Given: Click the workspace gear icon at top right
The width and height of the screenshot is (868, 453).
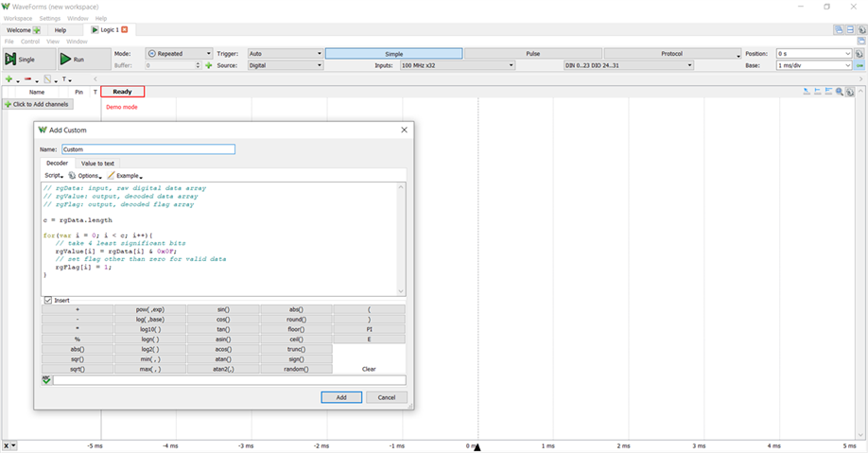Looking at the screenshot, I should pyautogui.click(x=862, y=30).
